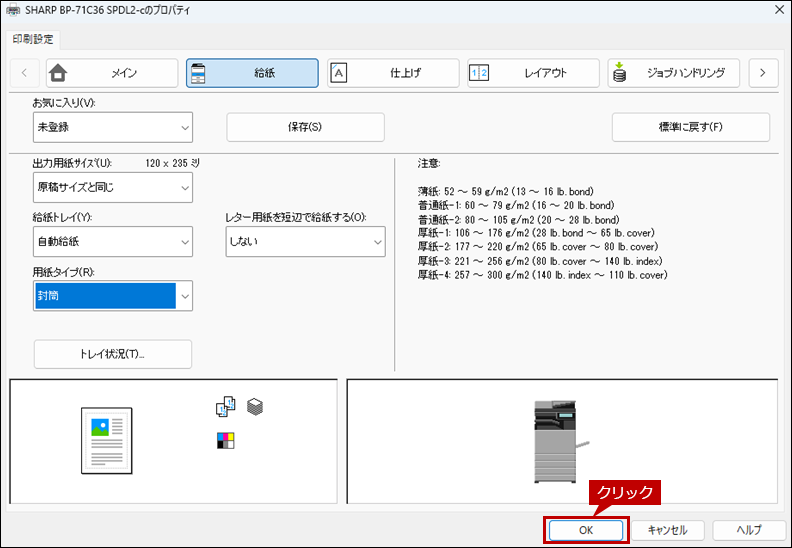Open the 用紙タイプ dropdown showing 封筒
The width and height of the screenshot is (792, 548).
click(112, 296)
